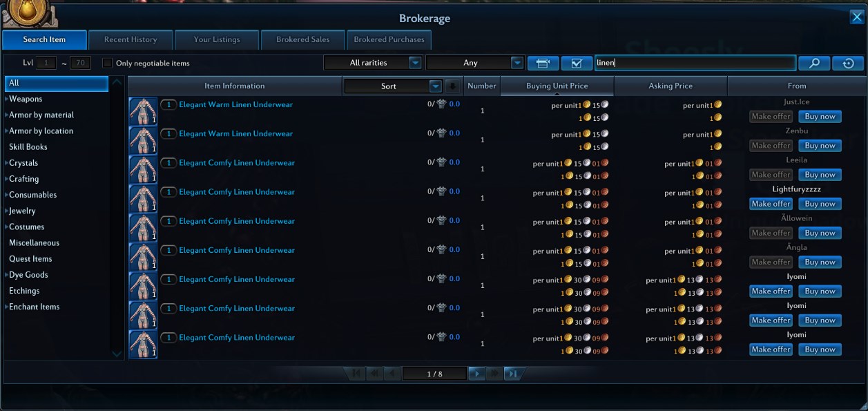The image size is (868, 411).
Task: Click the magnifying glass search icon
Action: [814, 63]
